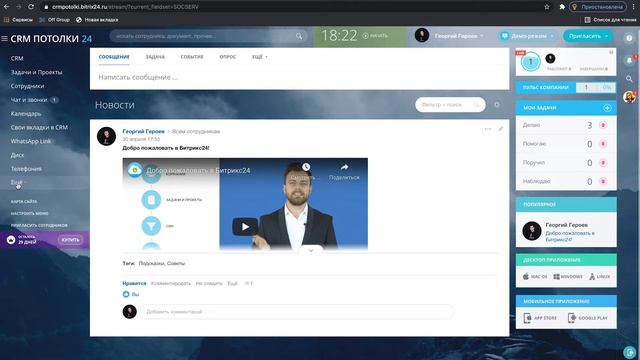
Task: Open the Георгий Героев user menu at top
Action: [459, 36]
